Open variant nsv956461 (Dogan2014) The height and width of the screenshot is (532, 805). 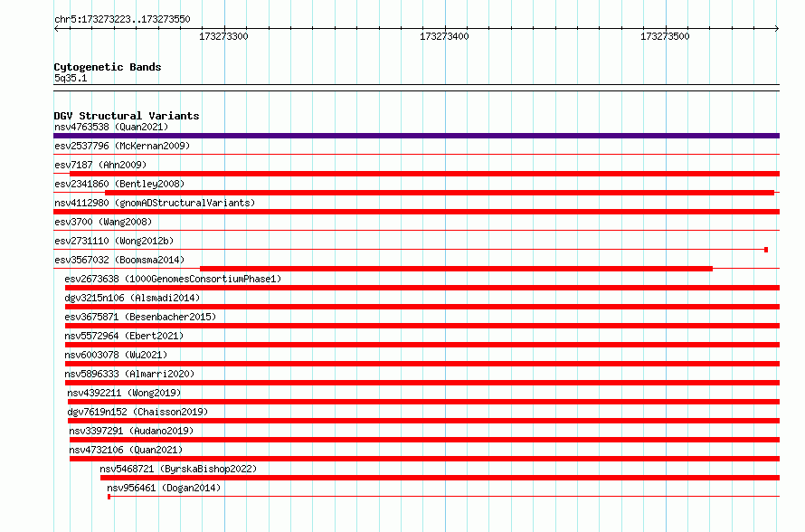tap(164, 488)
